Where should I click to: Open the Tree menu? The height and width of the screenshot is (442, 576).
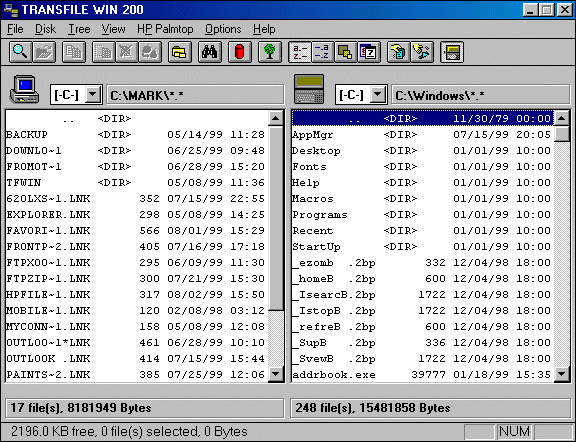click(79, 29)
